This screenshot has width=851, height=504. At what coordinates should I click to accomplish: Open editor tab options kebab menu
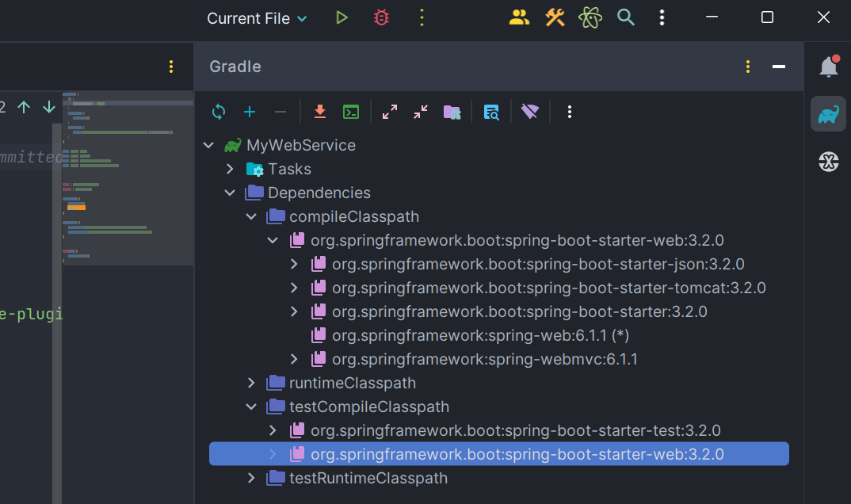(171, 67)
